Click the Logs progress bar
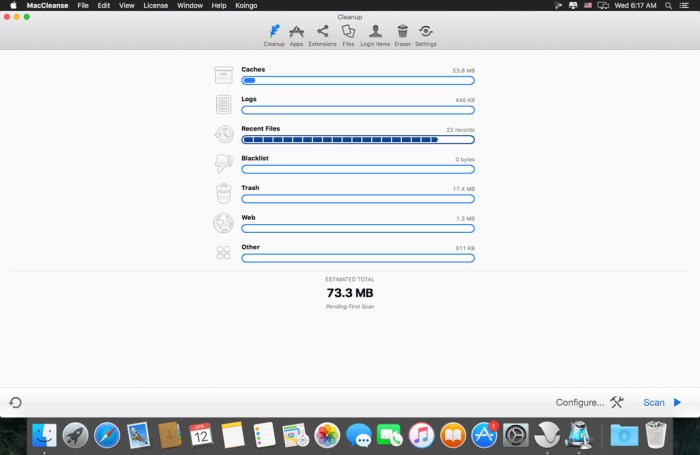This screenshot has height=455, width=700. [x=358, y=110]
